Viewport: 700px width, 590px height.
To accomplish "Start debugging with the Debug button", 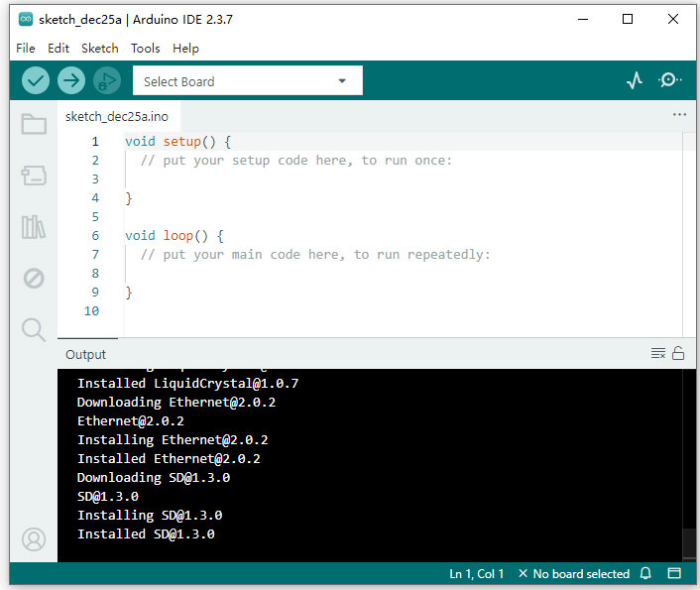I will (x=107, y=81).
